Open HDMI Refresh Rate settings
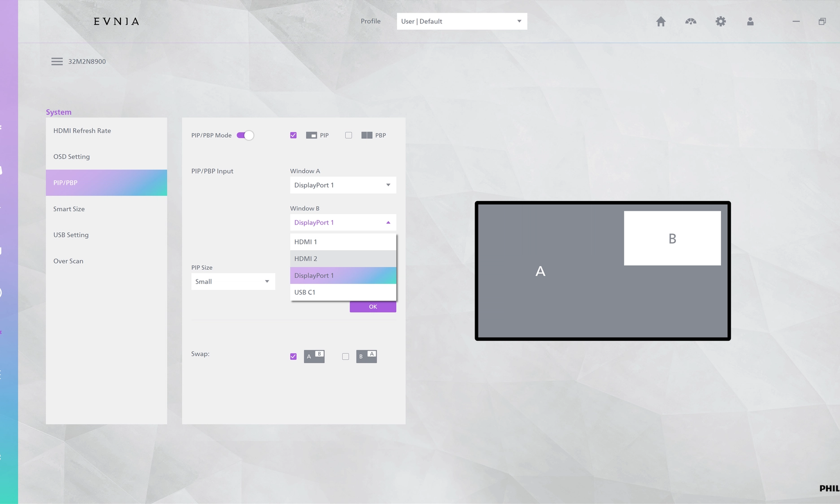Viewport: 840px width, 504px height. tap(106, 131)
